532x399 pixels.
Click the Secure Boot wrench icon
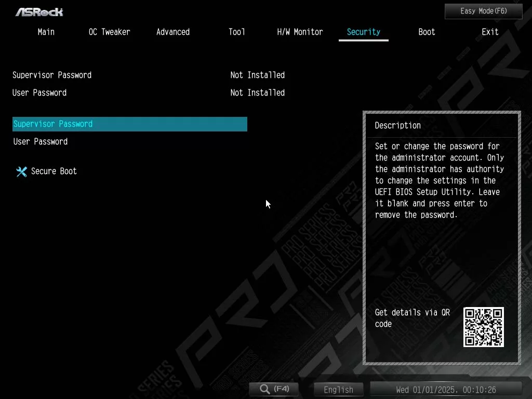(x=21, y=171)
